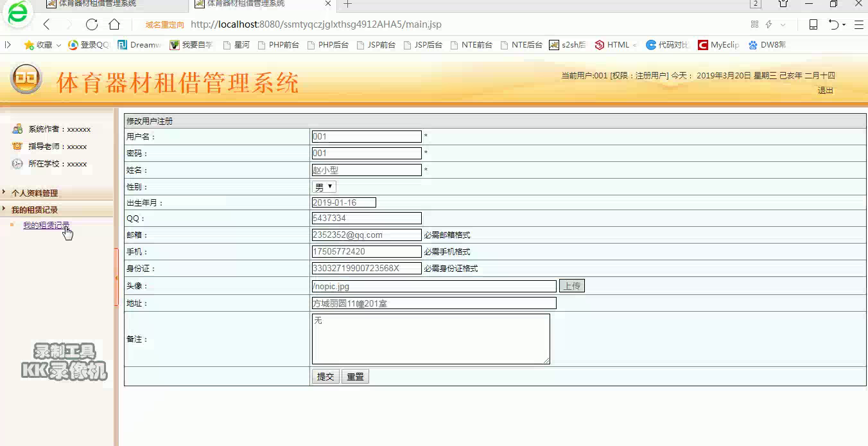Click the address bar URL field

pos(316,24)
